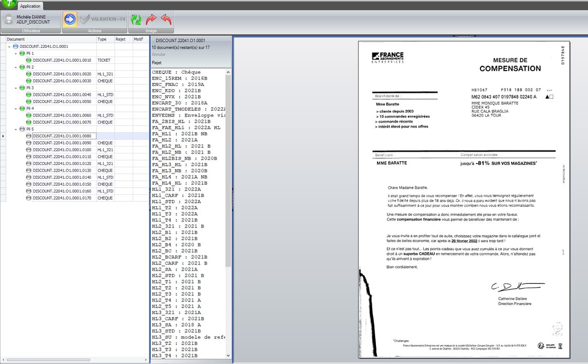Viewport: 588px width, 364px height.
Task: Click the green status icon beside Pli 1
Action: point(22,54)
